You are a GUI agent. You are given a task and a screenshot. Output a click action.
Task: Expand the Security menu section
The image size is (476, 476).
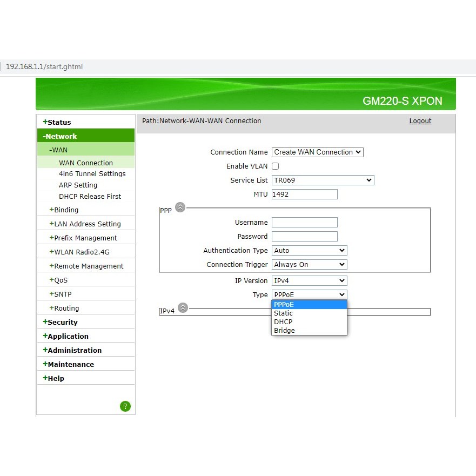click(62, 323)
